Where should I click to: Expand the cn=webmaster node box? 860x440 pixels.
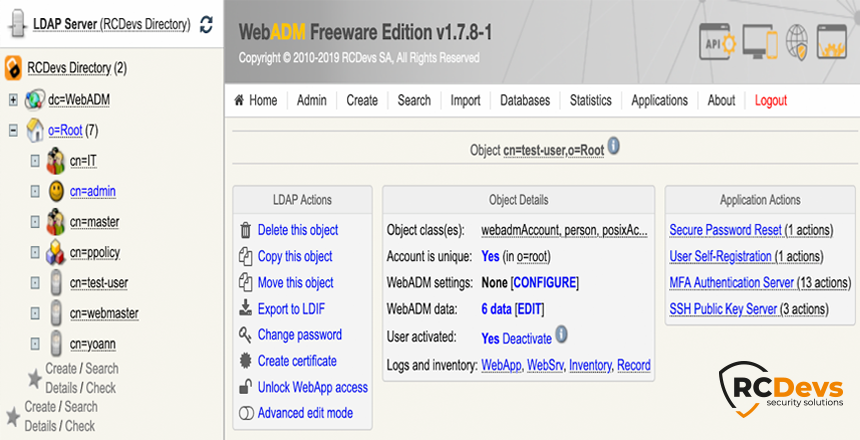point(35,313)
